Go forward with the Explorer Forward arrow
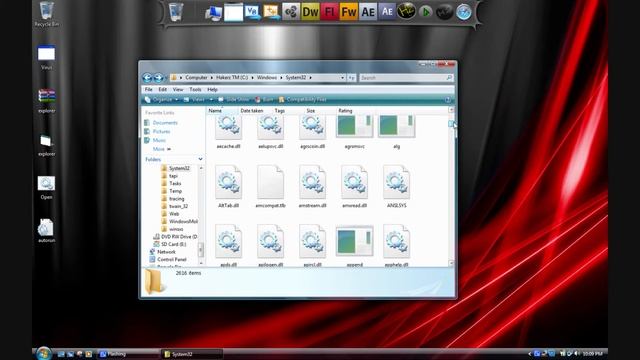This screenshot has width=640, height=360. click(x=158, y=78)
